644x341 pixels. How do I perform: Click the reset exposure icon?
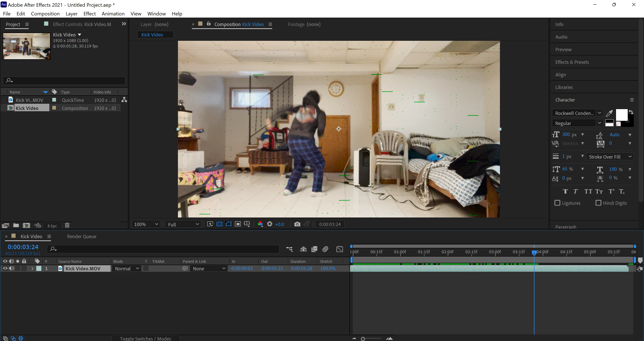click(x=270, y=224)
